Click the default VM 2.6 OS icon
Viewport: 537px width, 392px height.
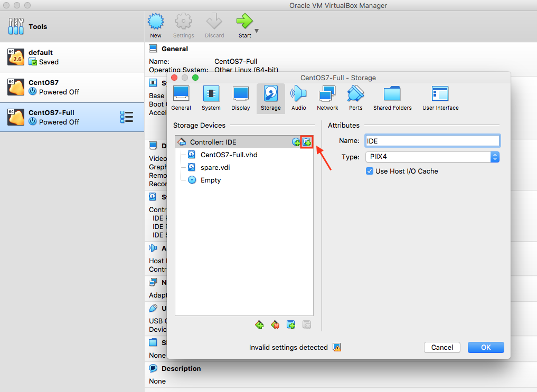point(16,57)
